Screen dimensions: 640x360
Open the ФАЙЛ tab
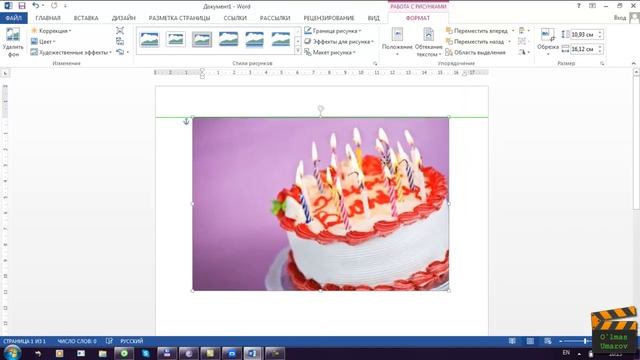[x=13, y=18]
